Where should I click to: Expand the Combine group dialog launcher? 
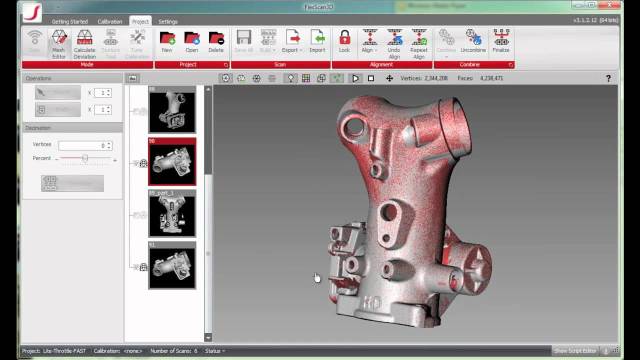[511, 65]
